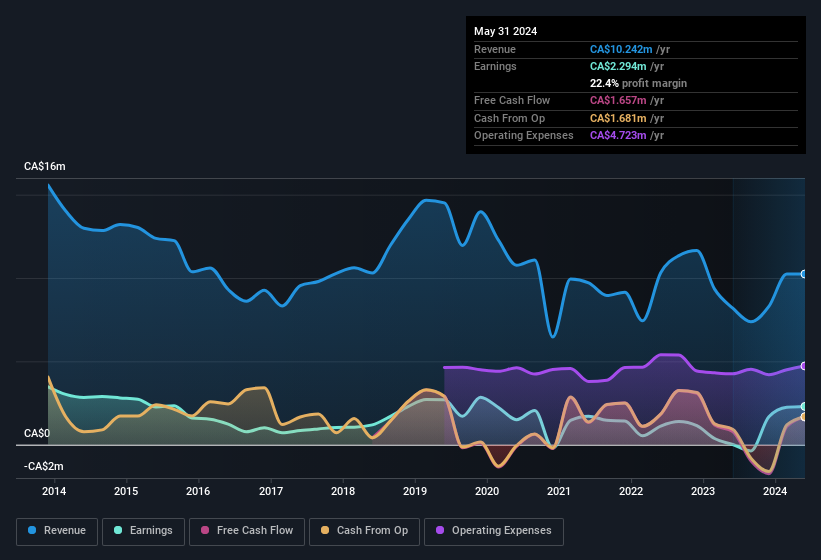Click the 2014 x-axis year label

(54, 491)
